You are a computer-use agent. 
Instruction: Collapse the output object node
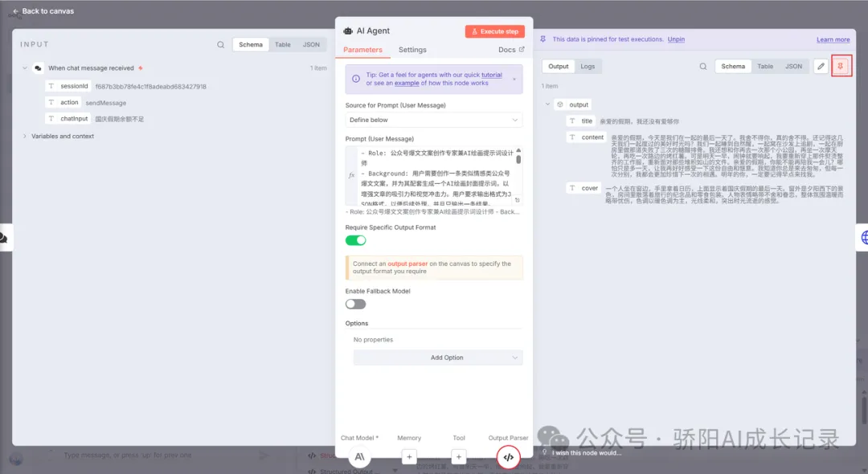[x=547, y=104]
